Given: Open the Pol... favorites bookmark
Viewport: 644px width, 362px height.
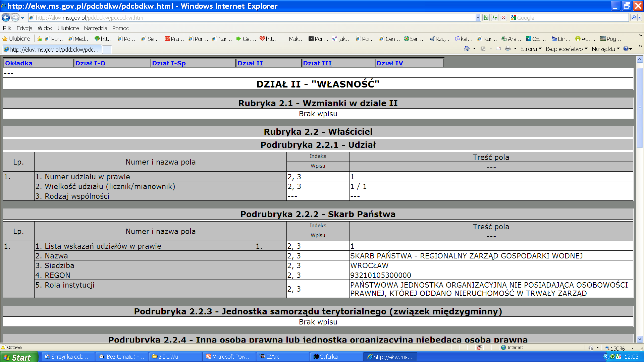Looking at the screenshot, I should [127, 39].
